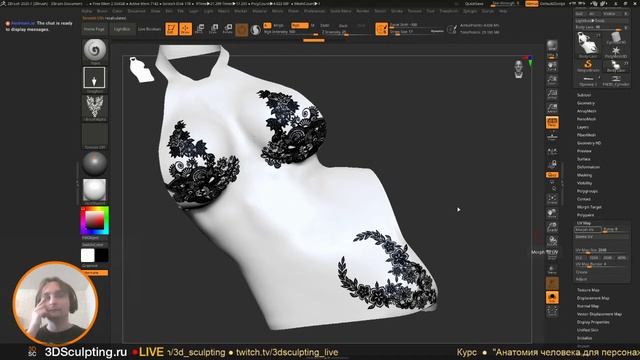Viewport: 640px width, 360px height.
Task: Click the Zoom3D icon on right shelf
Action: click(x=552, y=227)
